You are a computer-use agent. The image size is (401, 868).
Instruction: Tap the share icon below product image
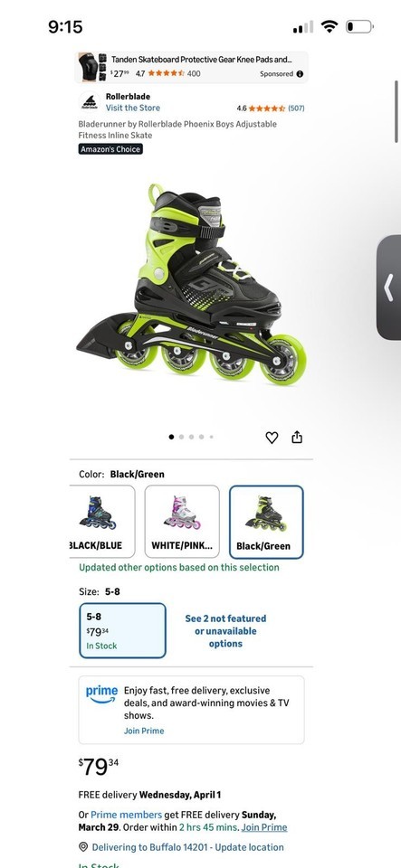point(298,437)
